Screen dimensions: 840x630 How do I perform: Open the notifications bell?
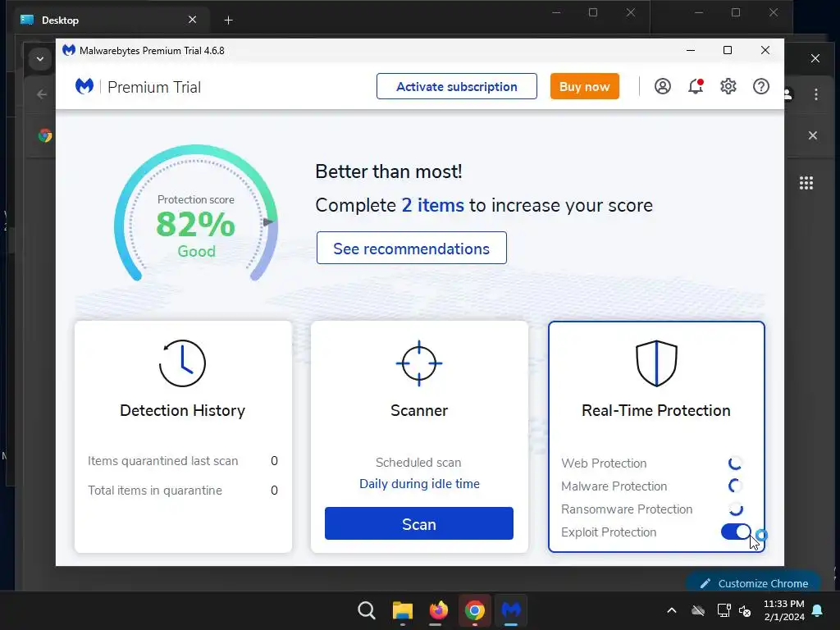point(696,86)
